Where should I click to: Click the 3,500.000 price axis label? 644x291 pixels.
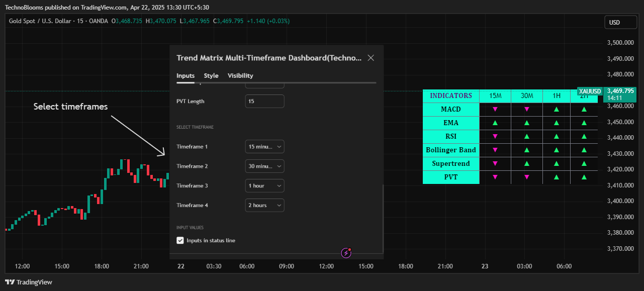point(620,43)
